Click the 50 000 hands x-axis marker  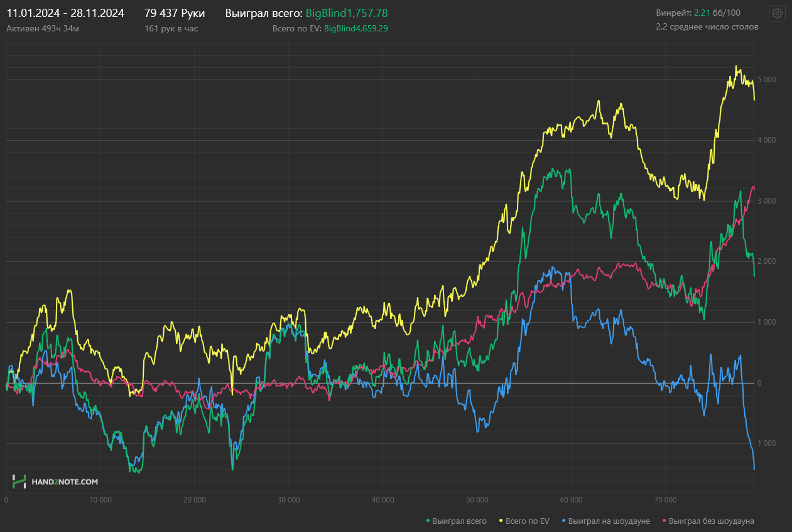click(477, 501)
